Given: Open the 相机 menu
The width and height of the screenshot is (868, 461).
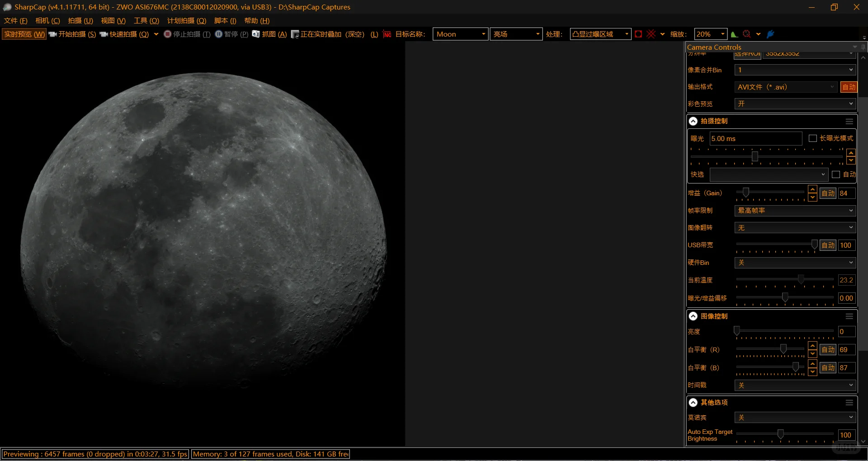Looking at the screenshot, I should click(47, 21).
